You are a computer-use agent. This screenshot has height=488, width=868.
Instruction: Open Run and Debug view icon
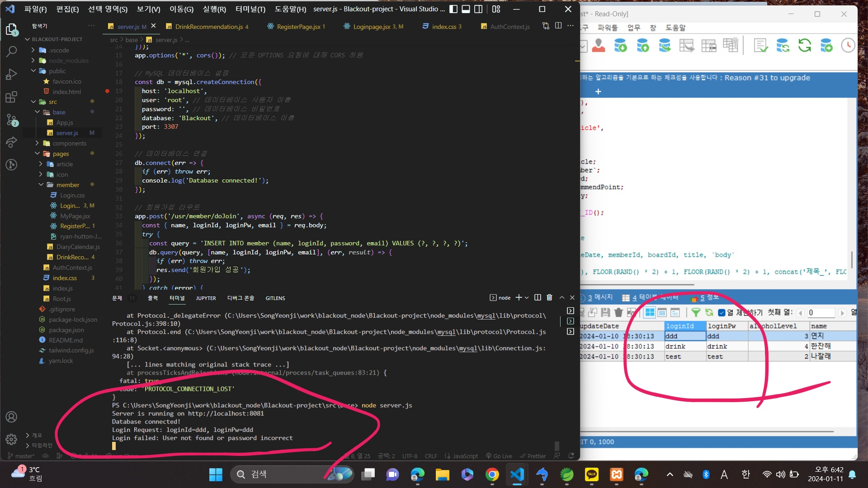click(x=11, y=75)
